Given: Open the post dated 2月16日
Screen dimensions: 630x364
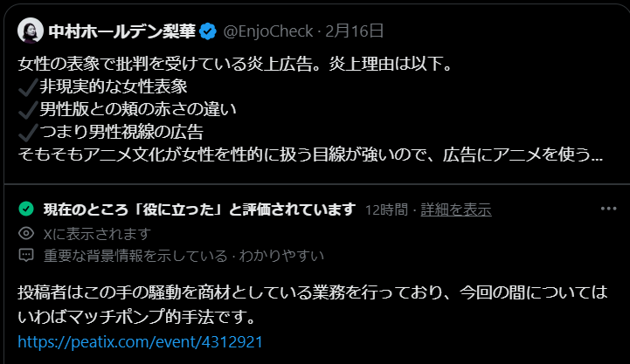Looking at the screenshot, I should click(x=354, y=31).
